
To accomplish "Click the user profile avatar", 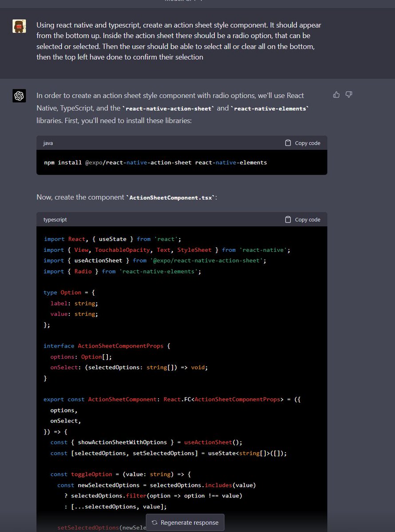I will coord(19,26).
